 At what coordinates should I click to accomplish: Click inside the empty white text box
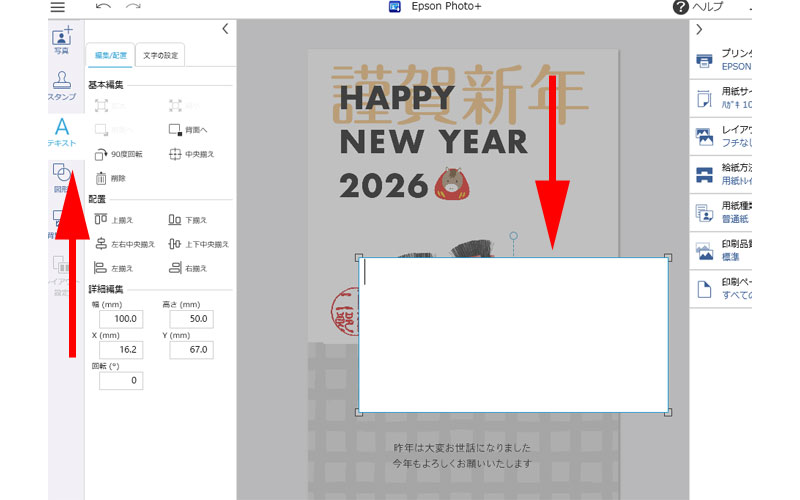[513, 335]
